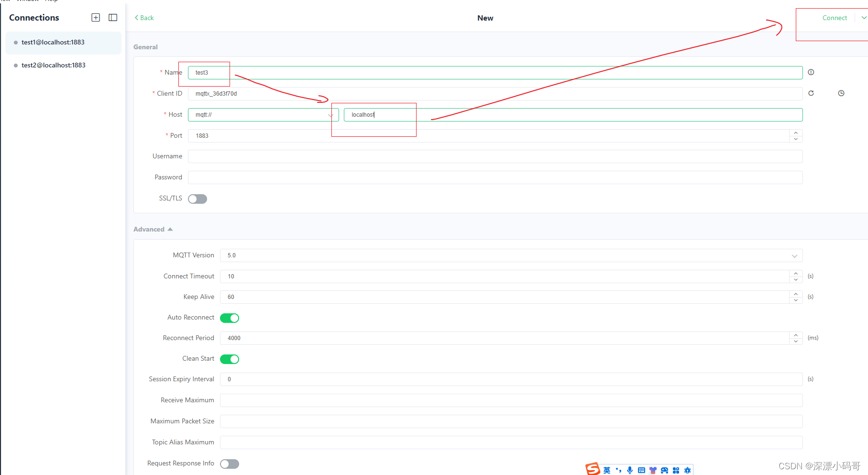Click the collapse sidebar panel icon

[113, 17]
